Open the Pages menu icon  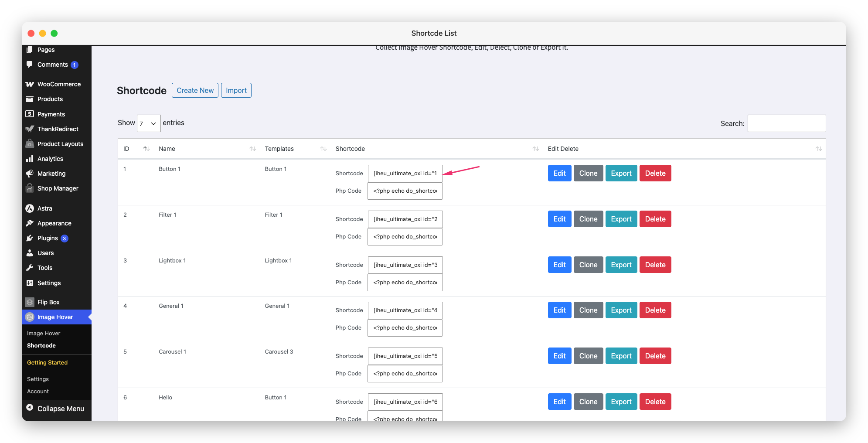[x=30, y=50]
